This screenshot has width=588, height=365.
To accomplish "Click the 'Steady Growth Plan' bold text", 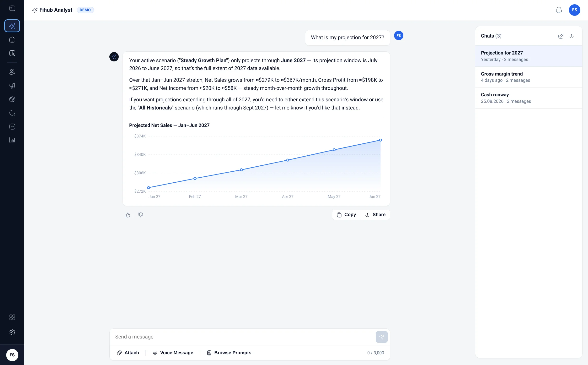I will (x=203, y=60).
